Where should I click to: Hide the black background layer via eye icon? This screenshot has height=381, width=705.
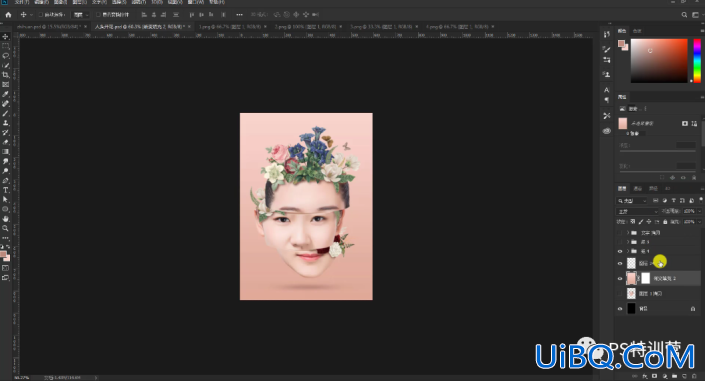(x=620, y=309)
